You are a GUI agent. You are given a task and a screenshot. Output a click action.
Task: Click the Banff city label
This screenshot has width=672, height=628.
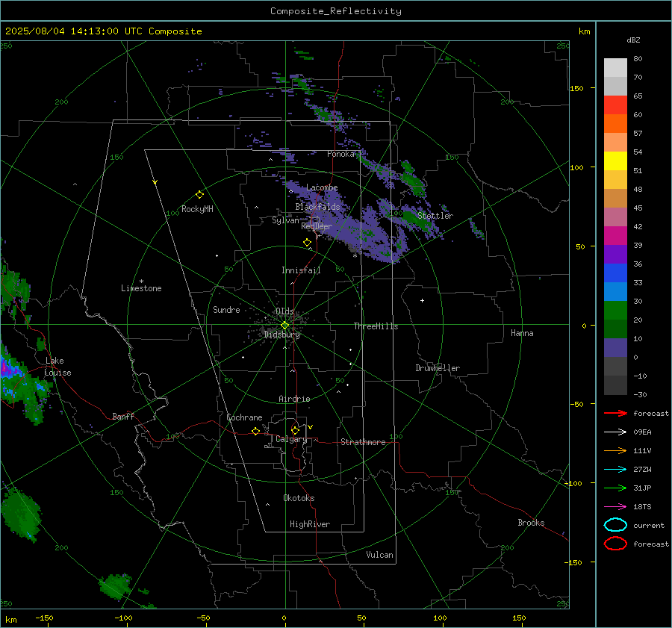point(123,416)
